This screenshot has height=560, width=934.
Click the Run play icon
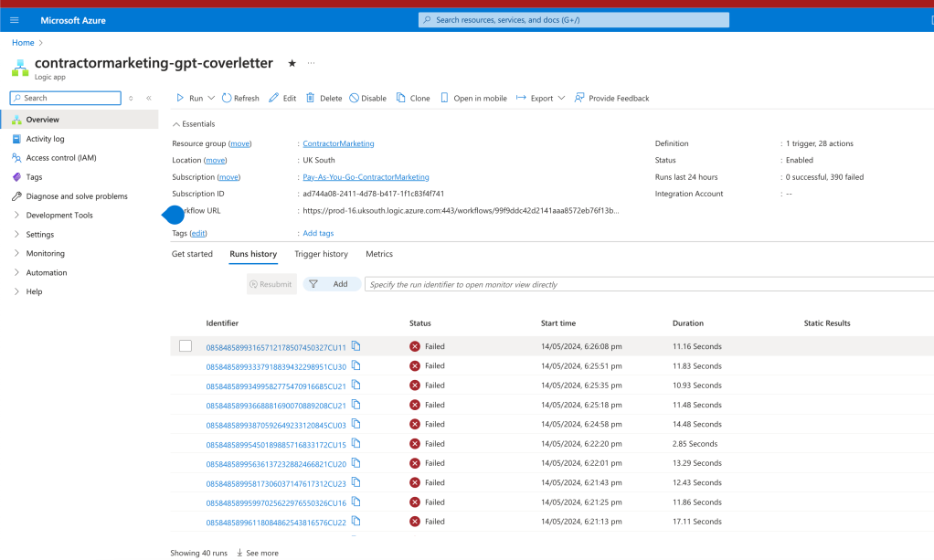point(180,98)
